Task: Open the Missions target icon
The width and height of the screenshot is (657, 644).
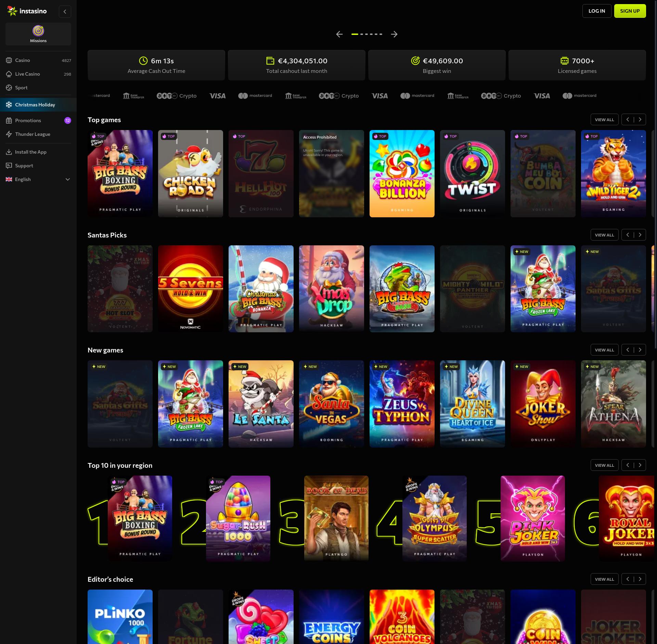Action: coord(38,31)
